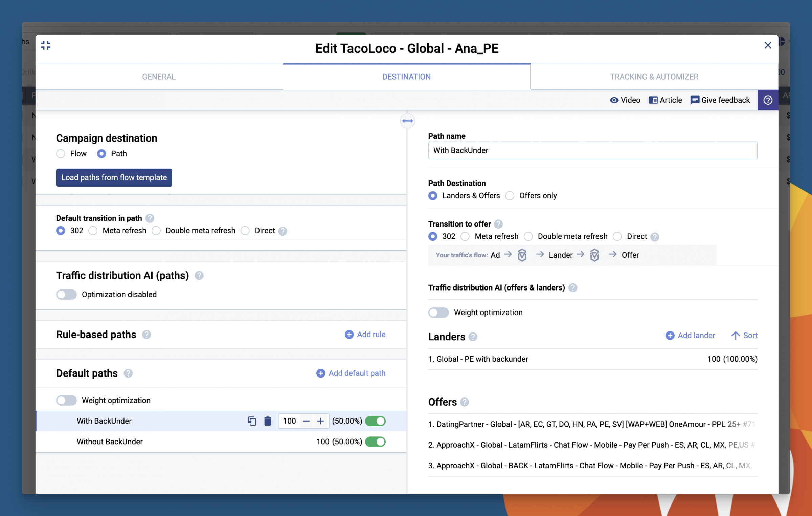Disable the With BackUnder path toggle
Screen dimensions: 812x516
coord(375,421)
